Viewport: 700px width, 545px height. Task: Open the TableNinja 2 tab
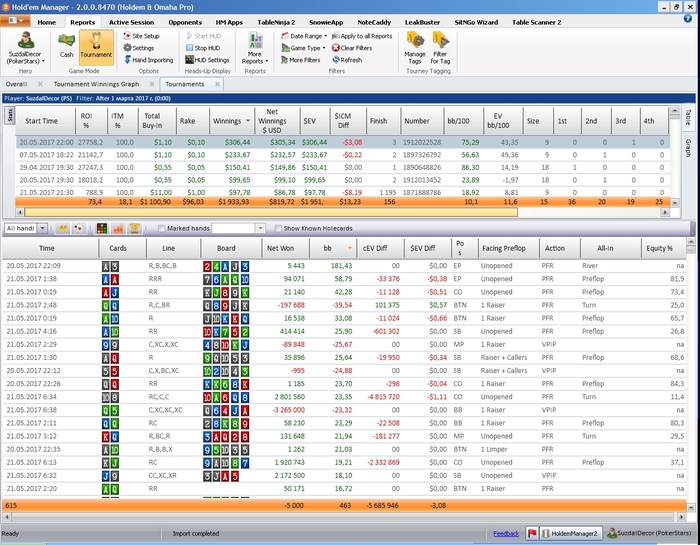(276, 22)
